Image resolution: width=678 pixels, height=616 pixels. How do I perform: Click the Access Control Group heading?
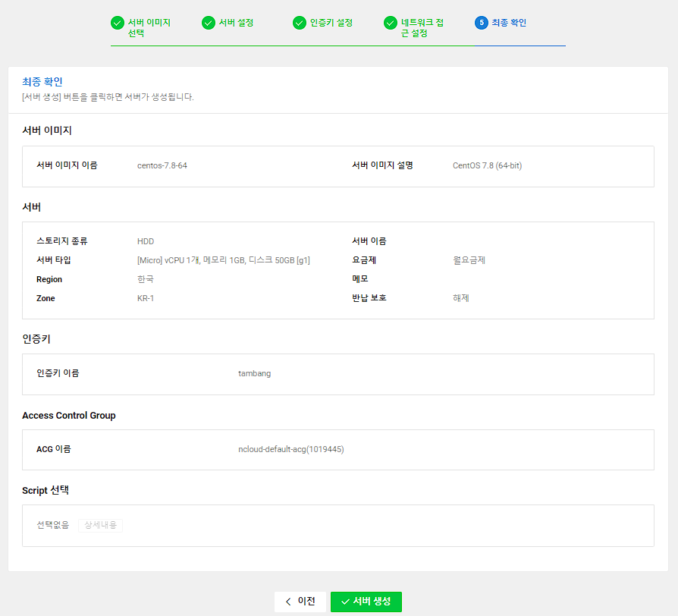click(x=69, y=416)
